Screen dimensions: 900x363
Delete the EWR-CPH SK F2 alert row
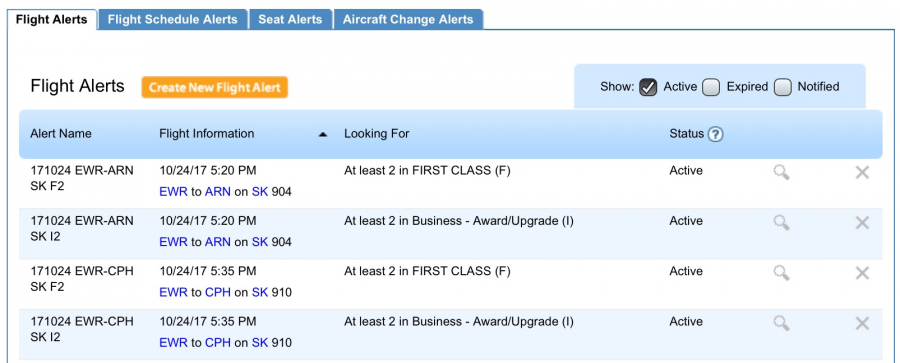[x=862, y=273]
